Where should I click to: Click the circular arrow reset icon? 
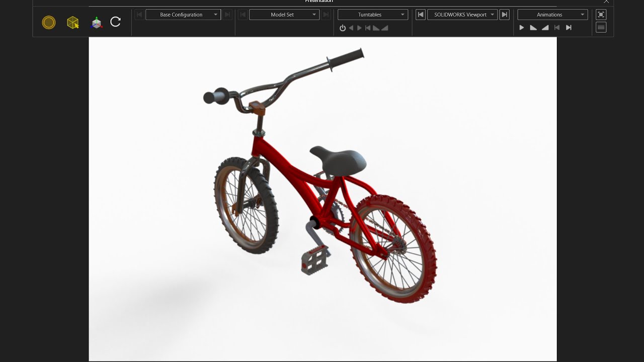116,22
